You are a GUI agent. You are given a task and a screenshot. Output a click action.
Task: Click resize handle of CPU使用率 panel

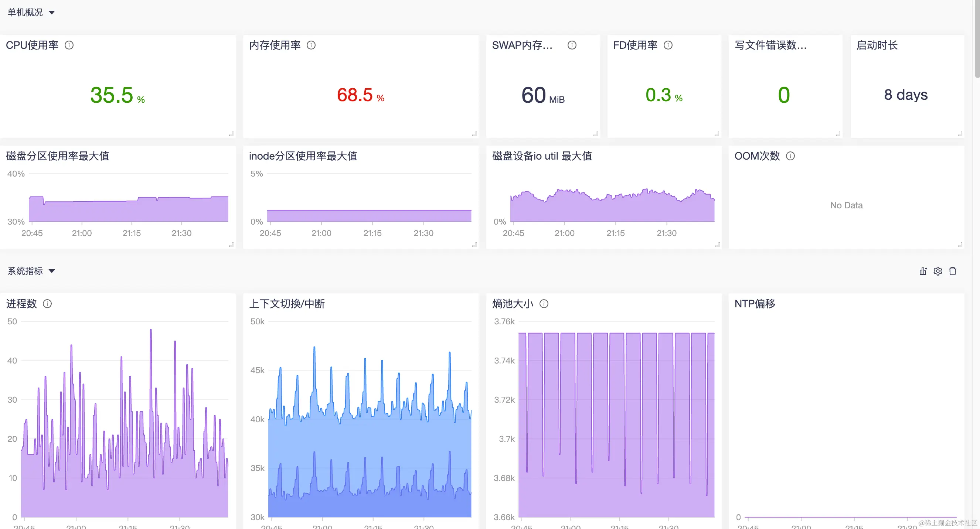pyautogui.click(x=231, y=134)
